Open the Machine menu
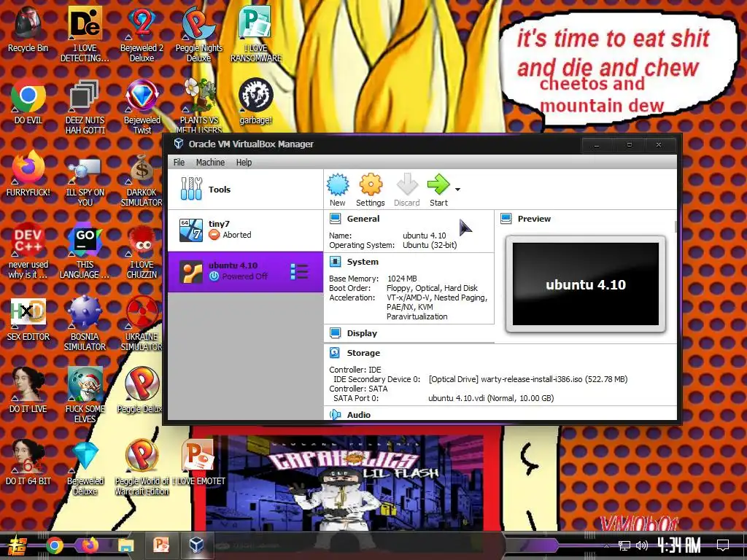Screen dimensions: 747x560 pos(210,163)
